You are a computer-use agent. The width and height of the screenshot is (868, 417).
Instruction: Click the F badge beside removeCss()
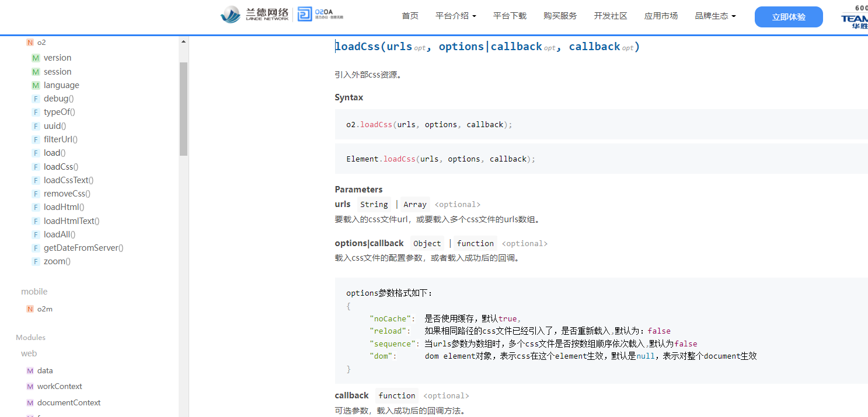coord(36,194)
